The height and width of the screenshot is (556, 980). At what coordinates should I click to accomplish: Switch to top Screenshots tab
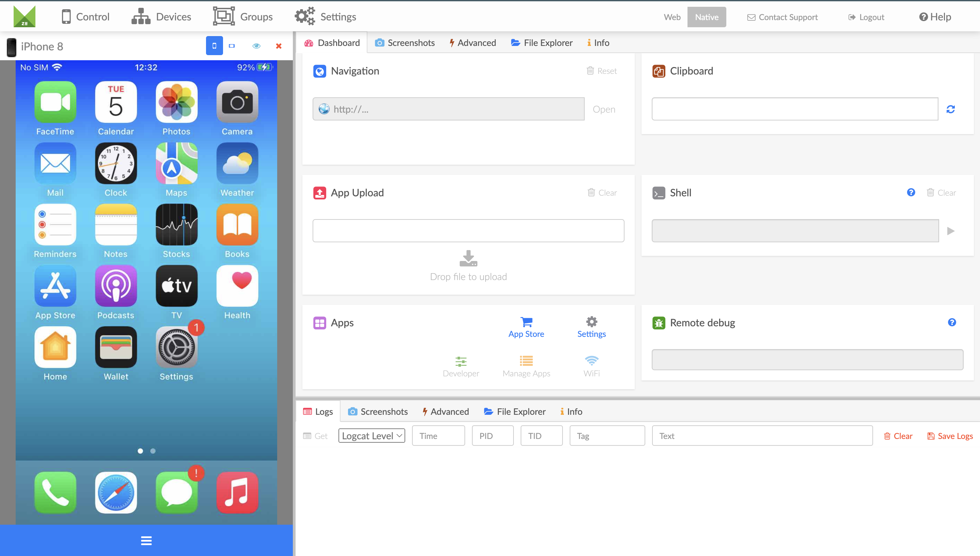(405, 43)
